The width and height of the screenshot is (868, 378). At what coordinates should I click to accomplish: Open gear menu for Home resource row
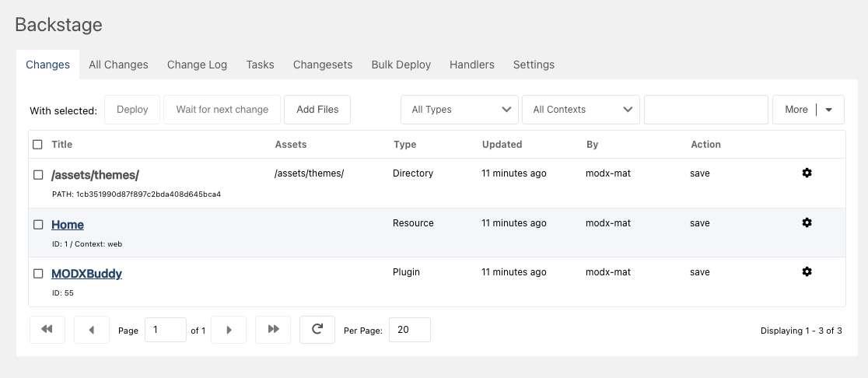807,222
